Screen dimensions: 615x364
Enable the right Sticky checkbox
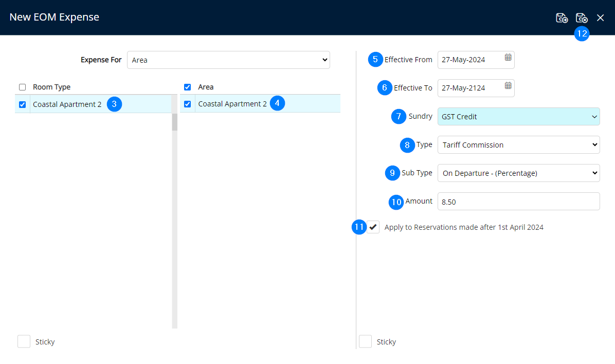[365, 341]
